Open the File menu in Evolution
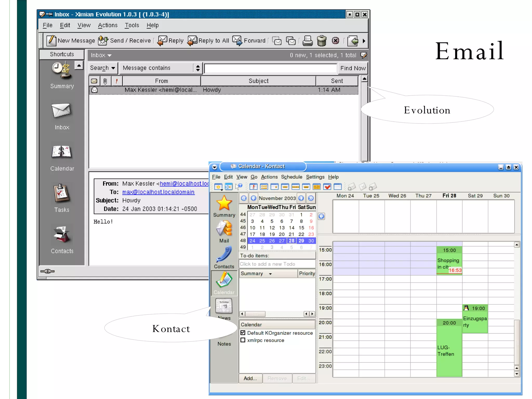532x399 pixels. (x=48, y=25)
